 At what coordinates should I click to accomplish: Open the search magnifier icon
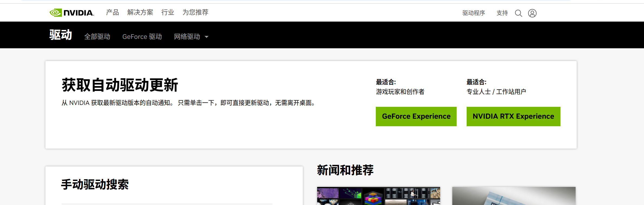click(x=518, y=13)
